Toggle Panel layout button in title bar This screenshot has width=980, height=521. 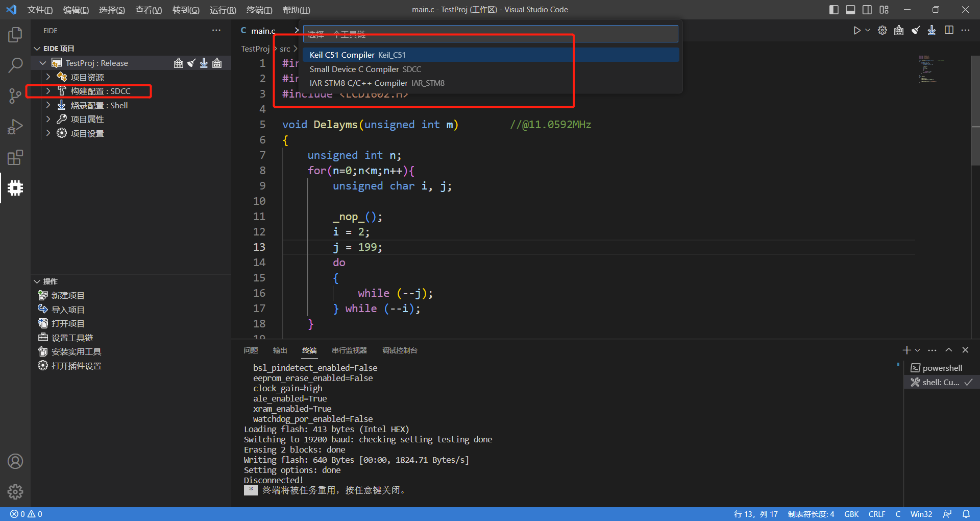850,10
